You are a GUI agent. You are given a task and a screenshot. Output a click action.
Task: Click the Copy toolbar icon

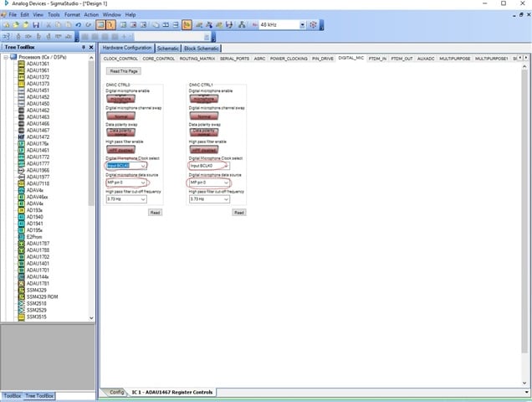point(59,25)
